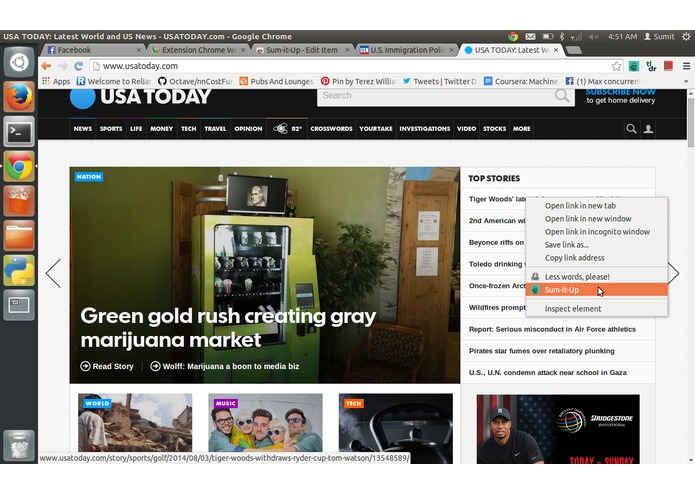
Task: Open the Ubuntu Dash home button
Action: tap(19, 62)
